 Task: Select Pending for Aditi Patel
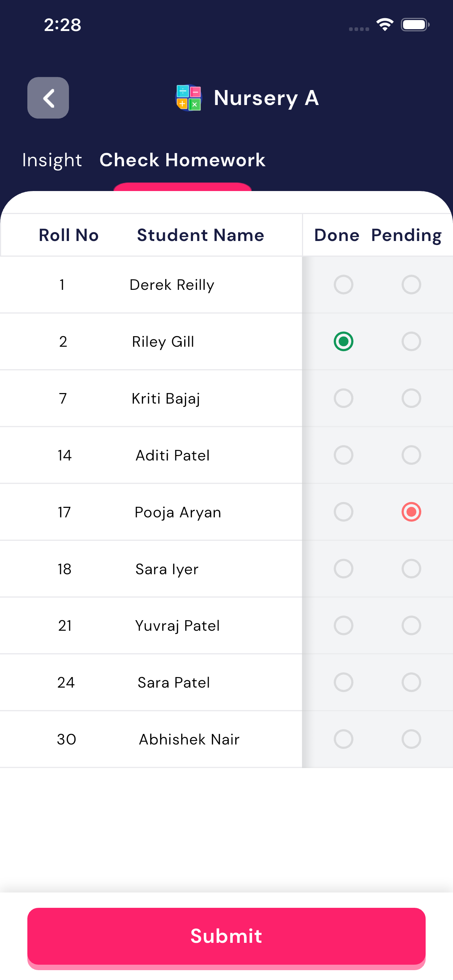coord(411,455)
